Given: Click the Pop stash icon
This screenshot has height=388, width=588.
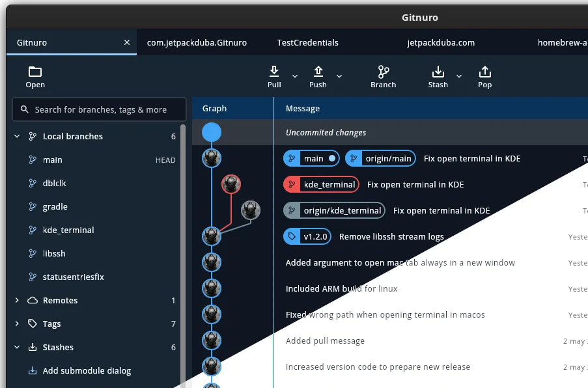Looking at the screenshot, I should [484, 72].
